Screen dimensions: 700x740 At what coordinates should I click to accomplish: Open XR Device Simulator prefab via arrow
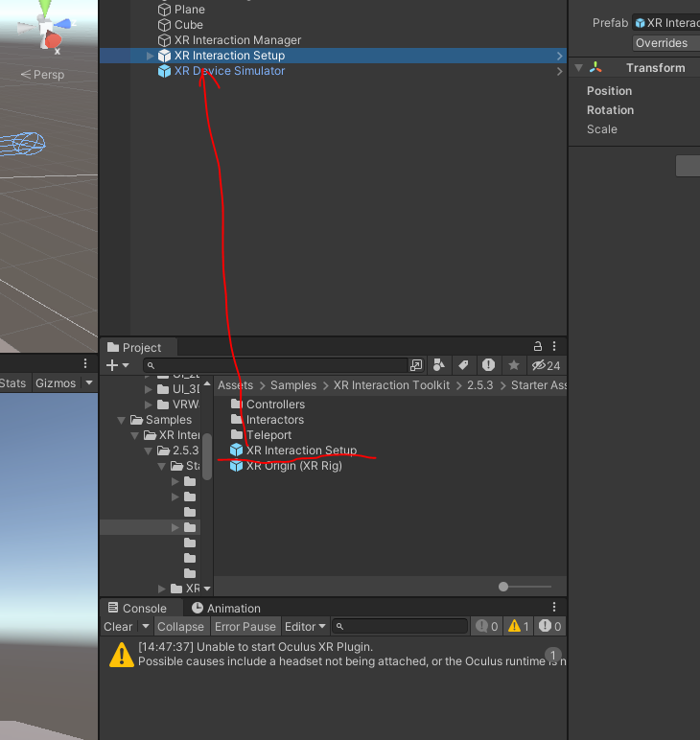(560, 71)
